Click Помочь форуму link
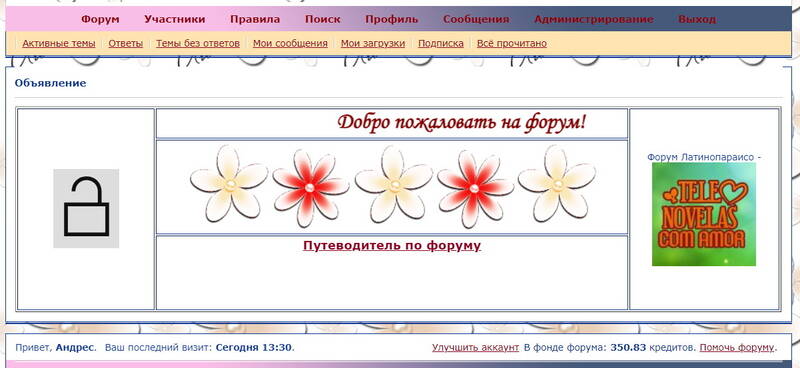Screen dimensions: 800x368 pyautogui.click(x=737, y=348)
